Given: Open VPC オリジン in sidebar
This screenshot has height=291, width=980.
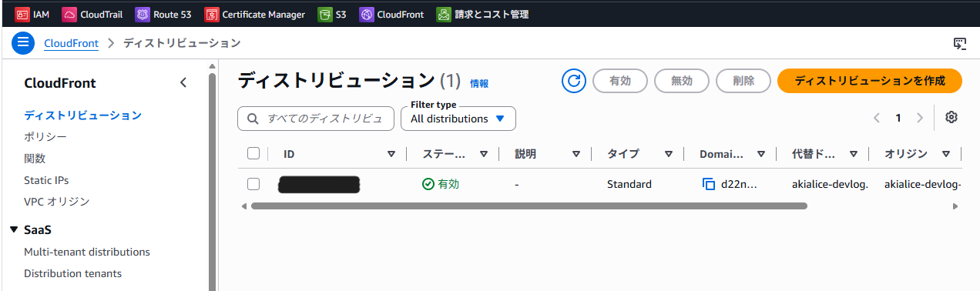Looking at the screenshot, I should pos(57,202).
